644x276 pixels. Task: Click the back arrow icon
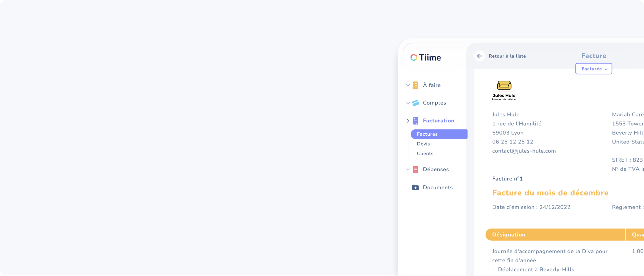479,56
